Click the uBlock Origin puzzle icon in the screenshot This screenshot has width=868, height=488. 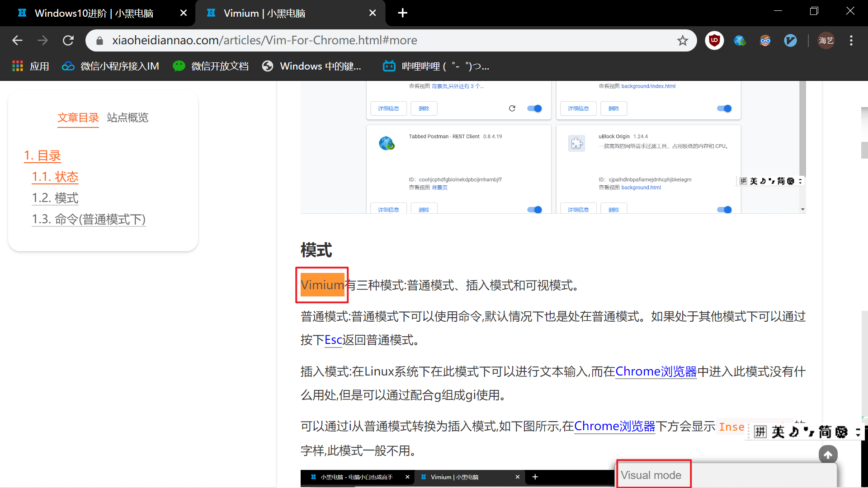(x=576, y=144)
